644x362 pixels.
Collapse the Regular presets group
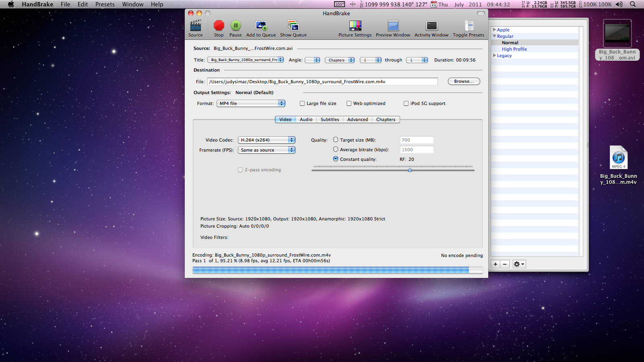click(x=495, y=36)
